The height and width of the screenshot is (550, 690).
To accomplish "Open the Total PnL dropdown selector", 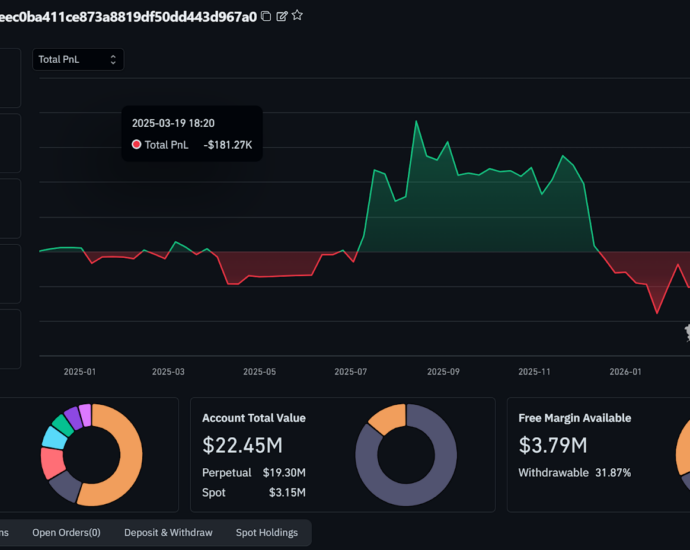I will click(x=78, y=60).
